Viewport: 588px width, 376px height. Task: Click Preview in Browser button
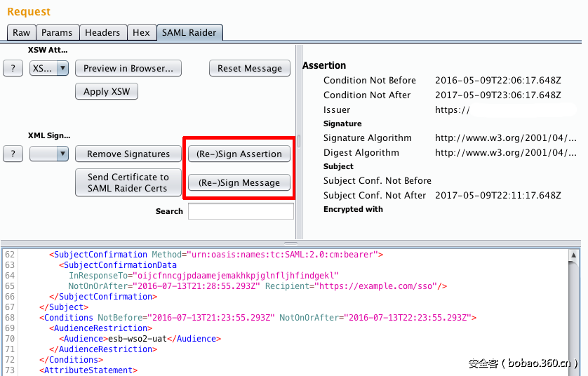pyautogui.click(x=128, y=68)
